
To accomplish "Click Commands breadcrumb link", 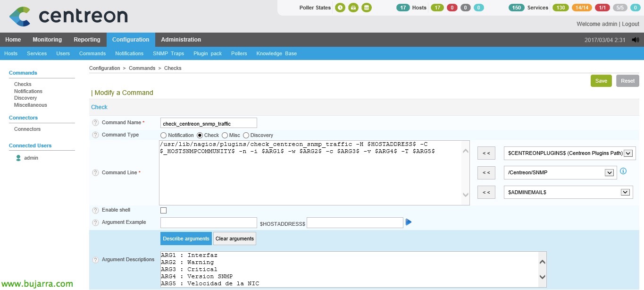I will pos(142,68).
